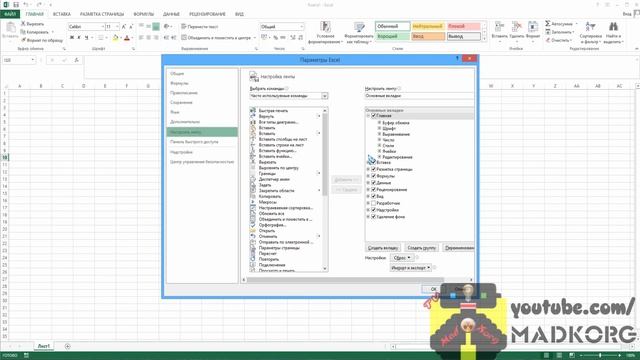
Task: Click the Переименовать button
Action: point(459,248)
